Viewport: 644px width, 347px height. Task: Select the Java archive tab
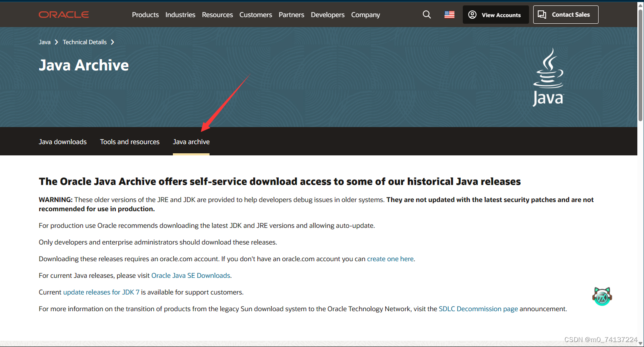pos(191,142)
